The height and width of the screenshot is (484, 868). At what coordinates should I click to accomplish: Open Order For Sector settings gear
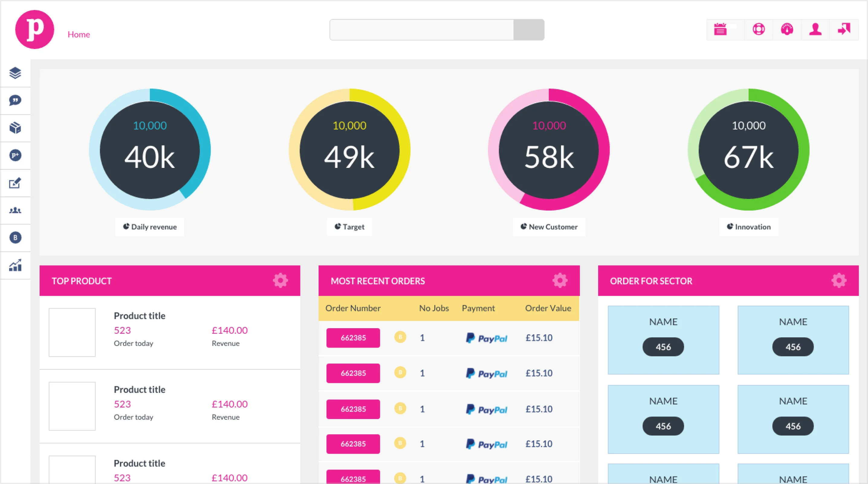839,280
